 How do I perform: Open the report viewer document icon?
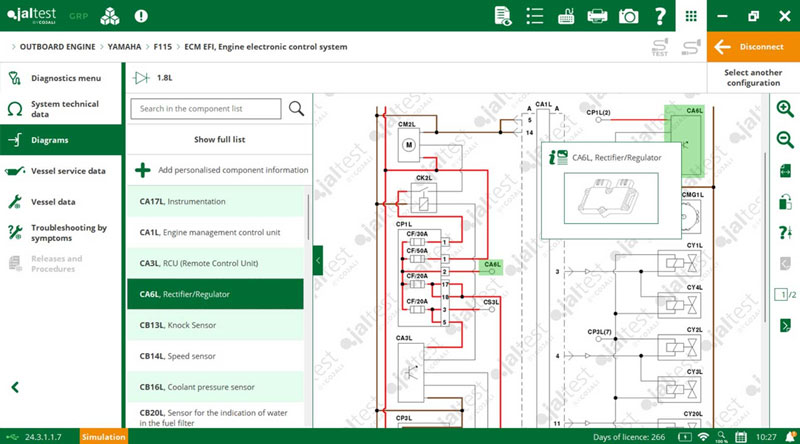coord(503,16)
